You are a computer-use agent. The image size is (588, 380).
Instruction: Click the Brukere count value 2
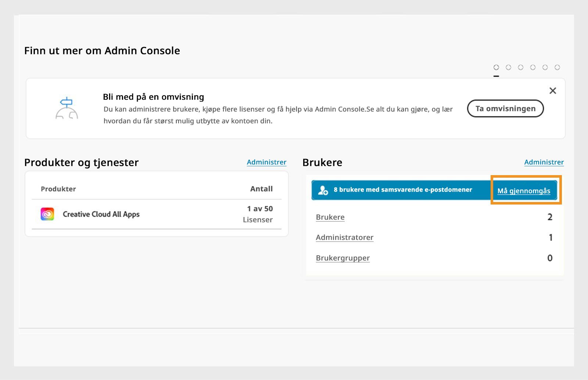click(x=550, y=217)
